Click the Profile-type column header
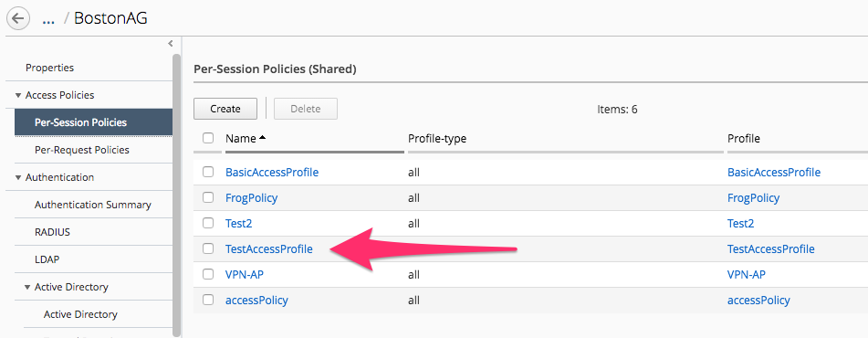Viewport: 868px width, 338px height. [x=437, y=139]
